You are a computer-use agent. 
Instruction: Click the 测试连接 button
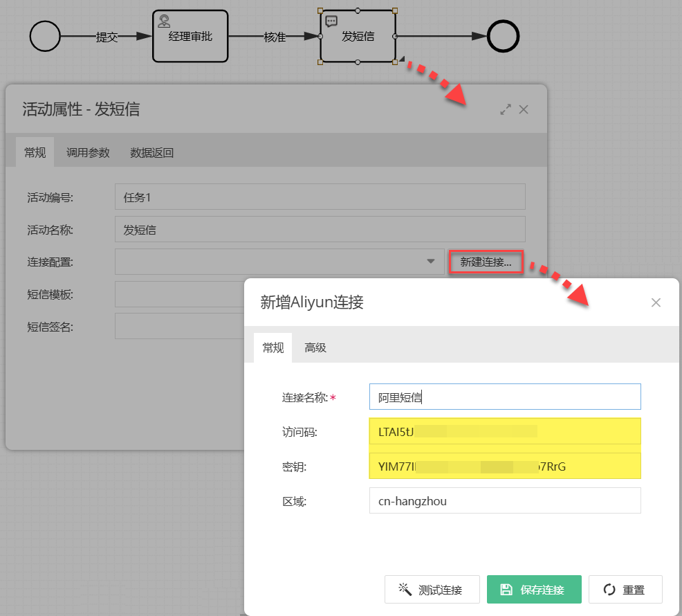pos(432,589)
